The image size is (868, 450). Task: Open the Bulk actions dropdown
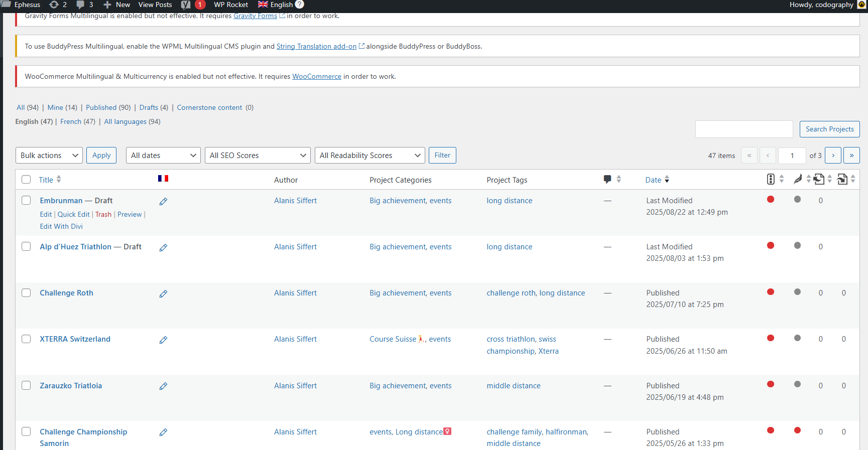[49, 156]
